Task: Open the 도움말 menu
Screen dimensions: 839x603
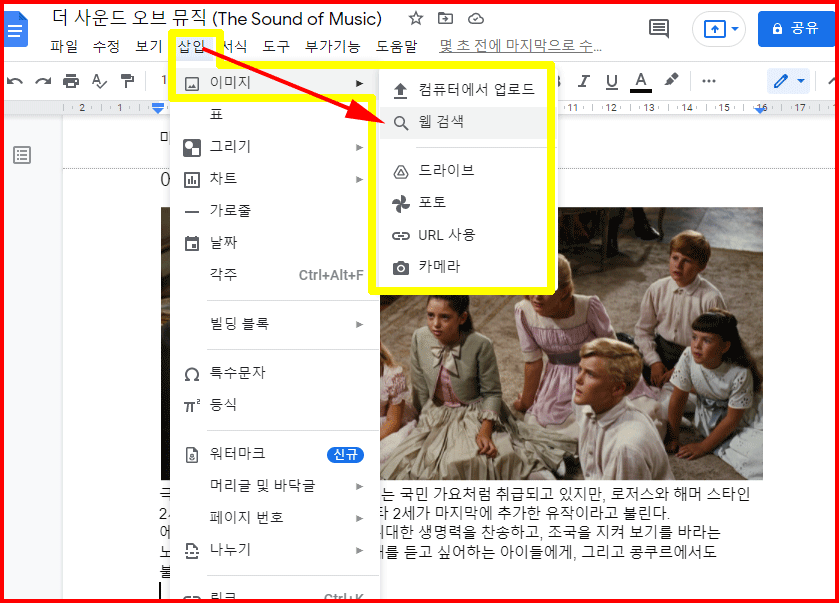Action: (x=396, y=47)
